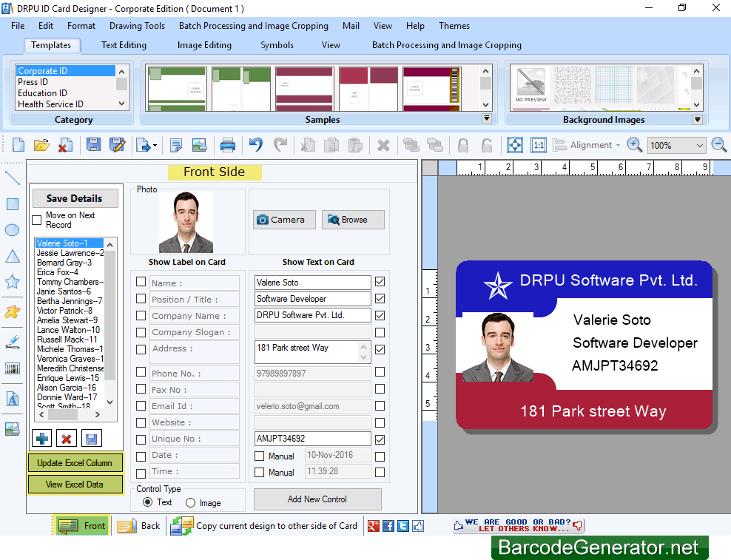731x560 pixels.
Task: Create a new document from the toolbar
Action: 18,145
